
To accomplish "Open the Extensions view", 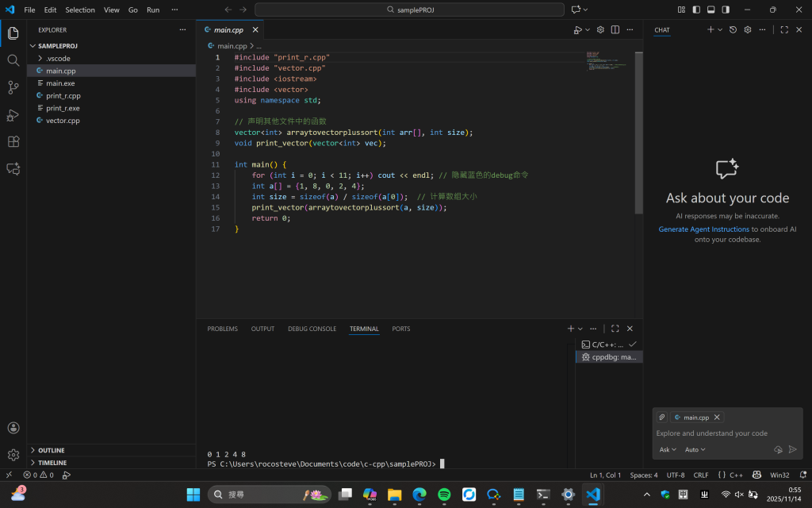I will [13, 141].
